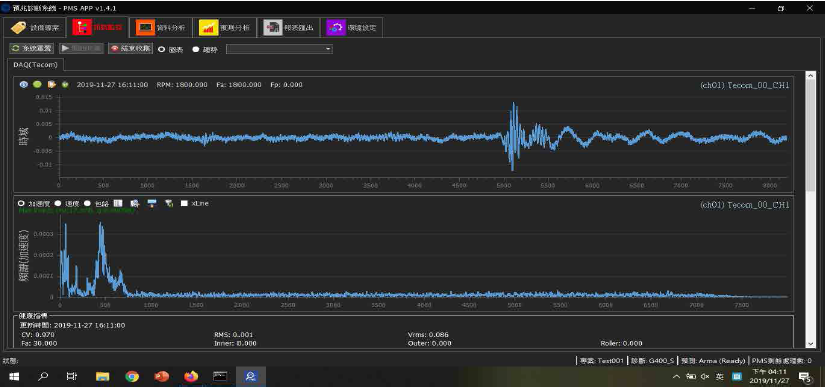Click the table grid icon in spectrum toolbar

click(118, 203)
